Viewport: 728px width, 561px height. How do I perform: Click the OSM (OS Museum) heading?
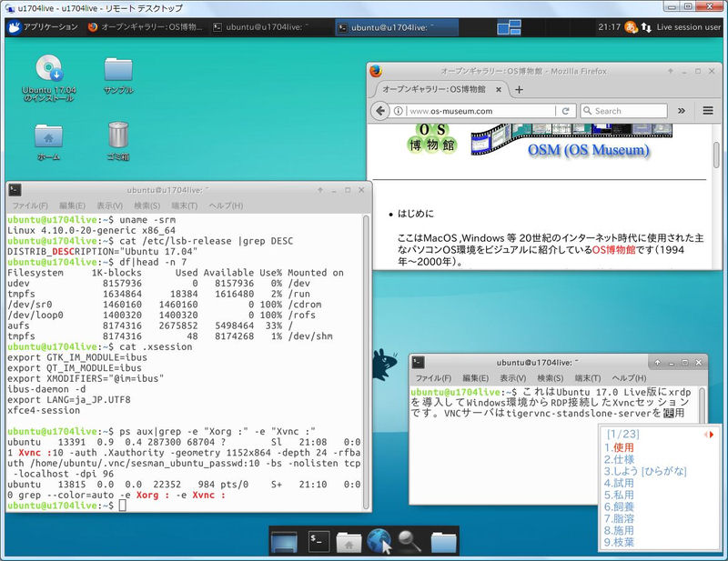point(588,150)
